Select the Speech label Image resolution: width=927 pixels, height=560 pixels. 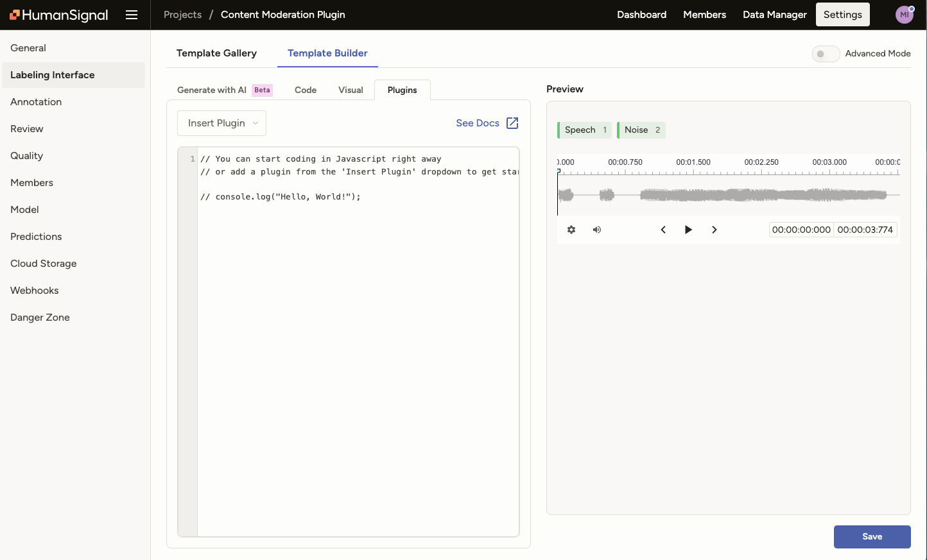tap(584, 130)
